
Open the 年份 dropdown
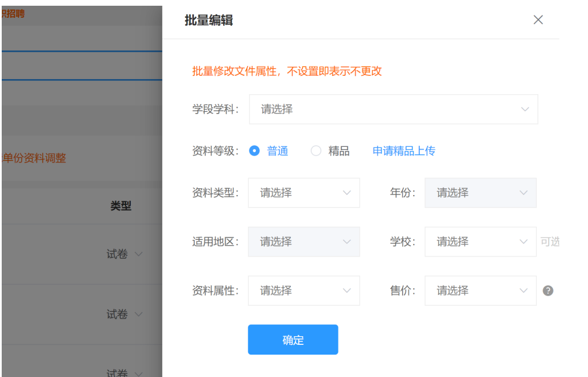click(x=480, y=193)
